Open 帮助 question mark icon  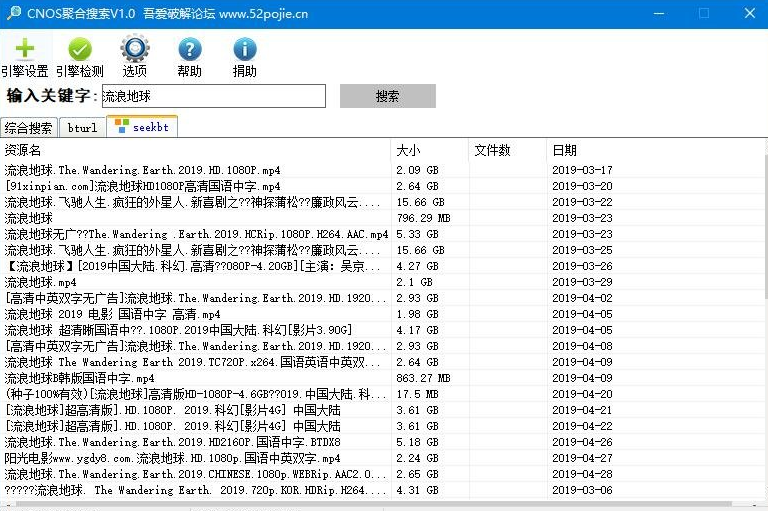[189, 50]
